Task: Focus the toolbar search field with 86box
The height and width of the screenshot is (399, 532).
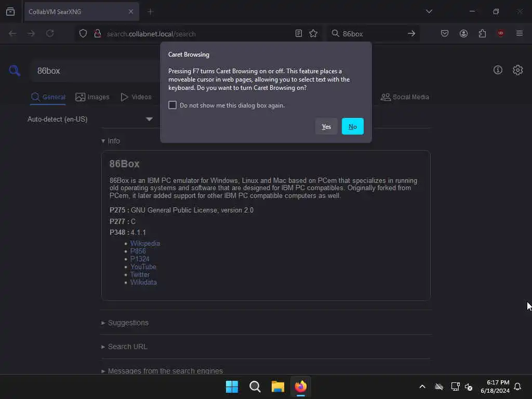Action: [x=373, y=34]
